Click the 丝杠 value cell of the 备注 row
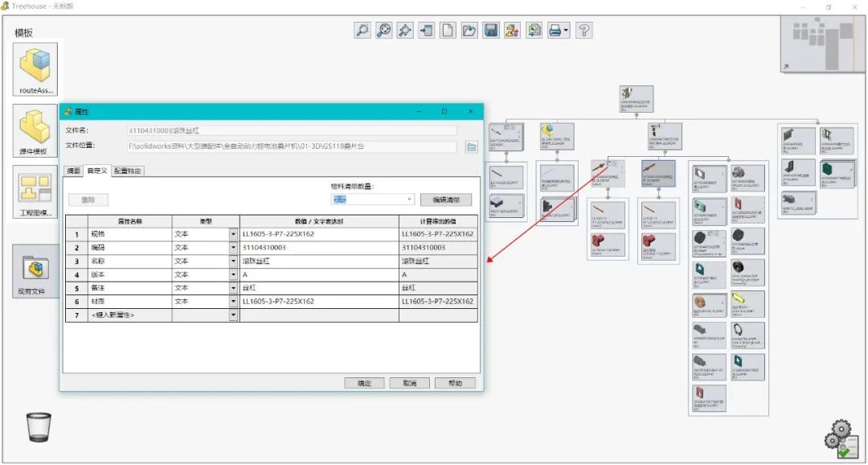Viewport: 868px width, 465px height. click(319, 288)
